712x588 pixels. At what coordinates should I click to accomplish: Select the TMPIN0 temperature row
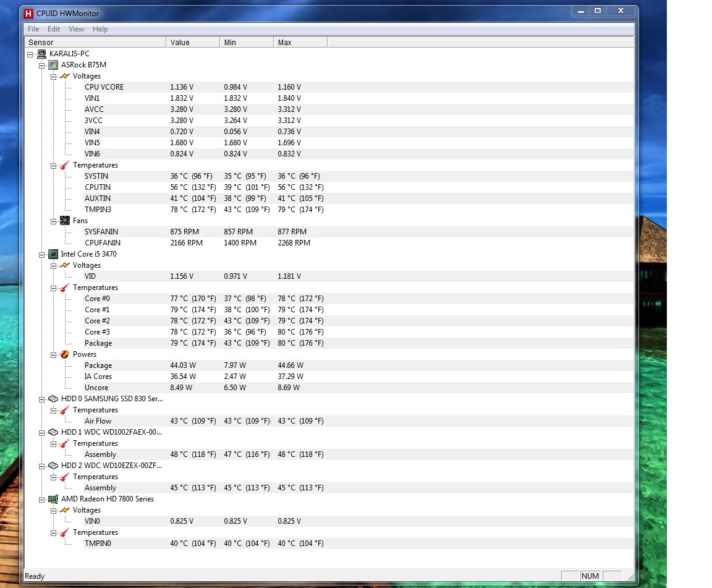click(x=358, y=543)
